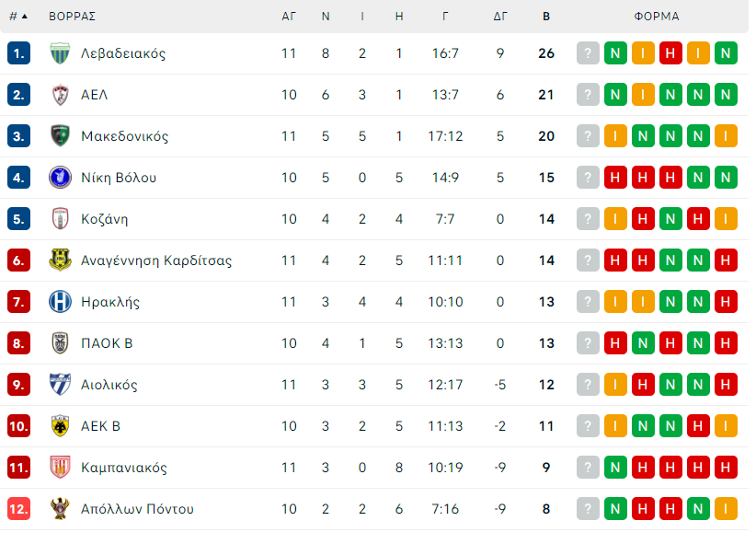Click the gray ? next match for ΑΕΛ
Viewport: 756px width, 544px height.
pyautogui.click(x=588, y=95)
